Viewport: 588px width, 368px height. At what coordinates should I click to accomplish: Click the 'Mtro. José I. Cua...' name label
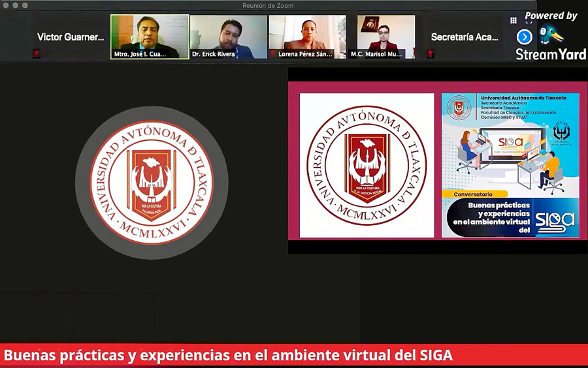click(x=140, y=54)
